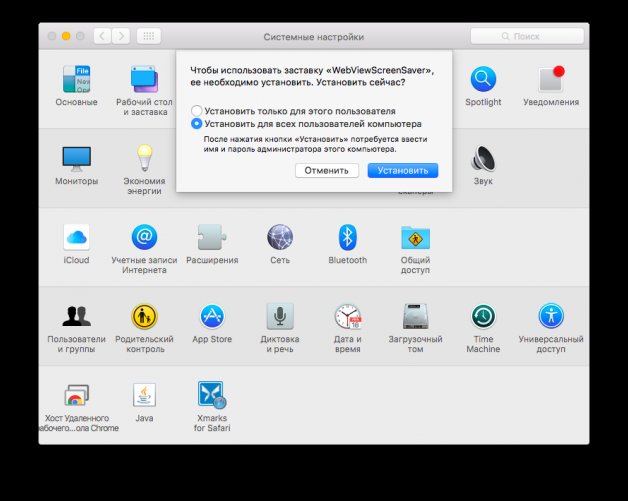This screenshot has height=501, width=628.
Task: Click the Поиск search field
Action: (x=527, y=36)
